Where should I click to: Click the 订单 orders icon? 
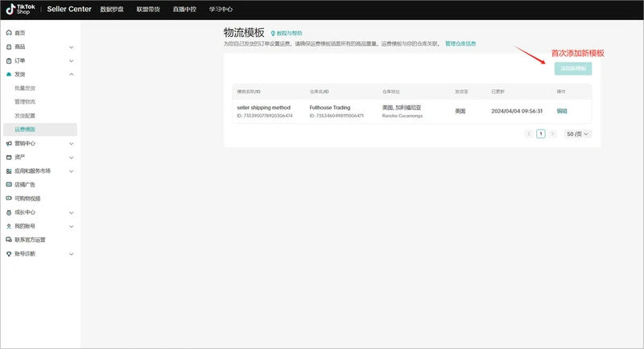click(9, 60)
